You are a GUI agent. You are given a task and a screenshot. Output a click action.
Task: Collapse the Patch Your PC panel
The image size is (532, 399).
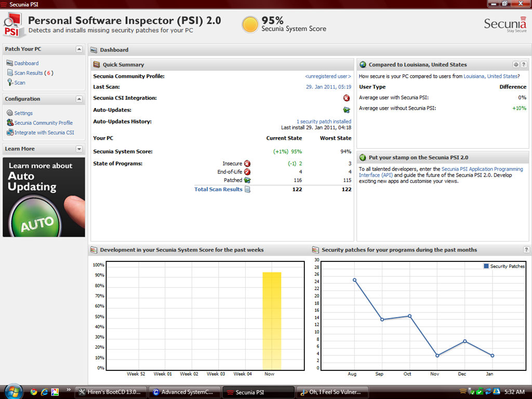click(x=79, y=49)
